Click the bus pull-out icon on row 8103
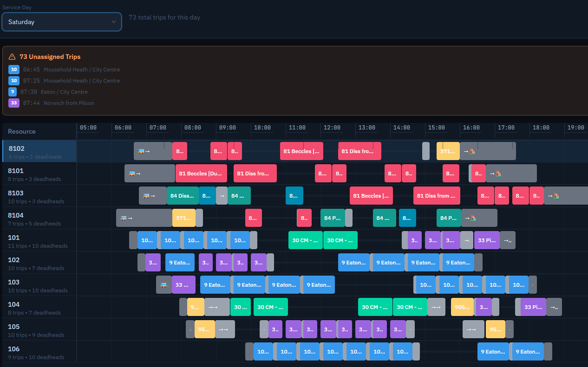The width and height of the screenshot is (588, 367). [x=146, y=196]
